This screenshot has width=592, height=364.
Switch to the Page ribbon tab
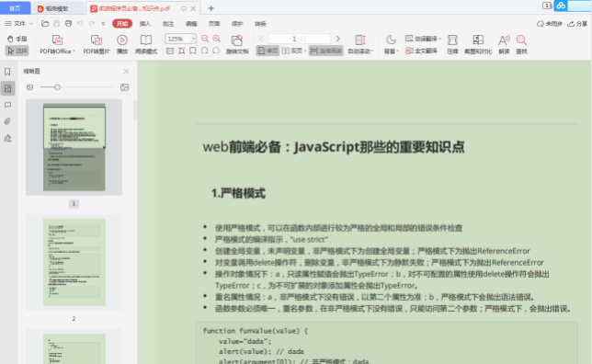pos(214,23)
